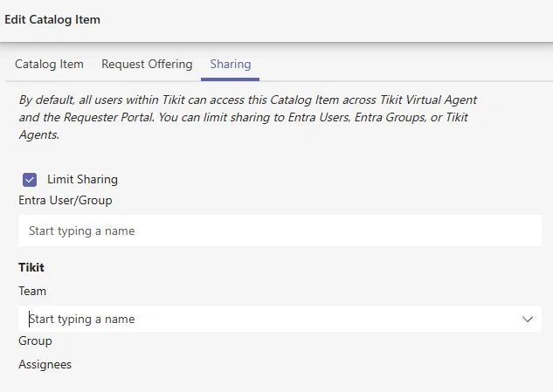Uncheck the Limit Sharing checkbox
Image resolution: width=553 pixels, height=392 pixels.
[x=30, y=180]
